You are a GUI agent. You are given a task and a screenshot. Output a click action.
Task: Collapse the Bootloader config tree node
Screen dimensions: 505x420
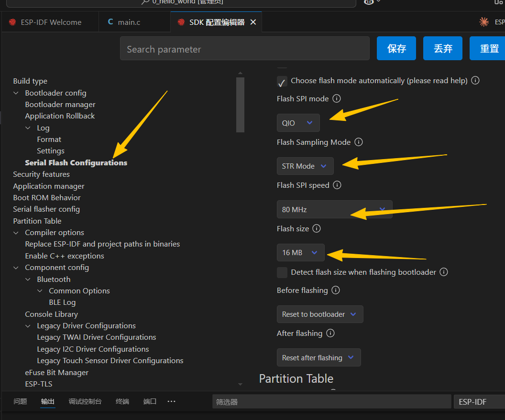[x=16, y=93]
